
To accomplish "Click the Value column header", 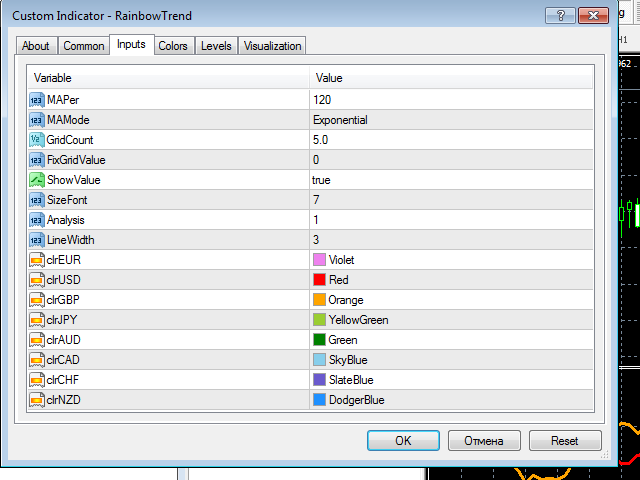I will click(x=451, y=78).
